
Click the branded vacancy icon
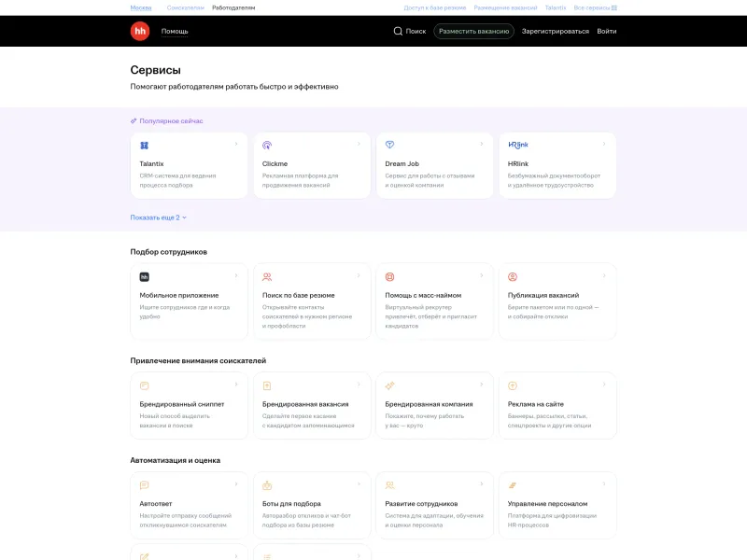click(267, 385)
